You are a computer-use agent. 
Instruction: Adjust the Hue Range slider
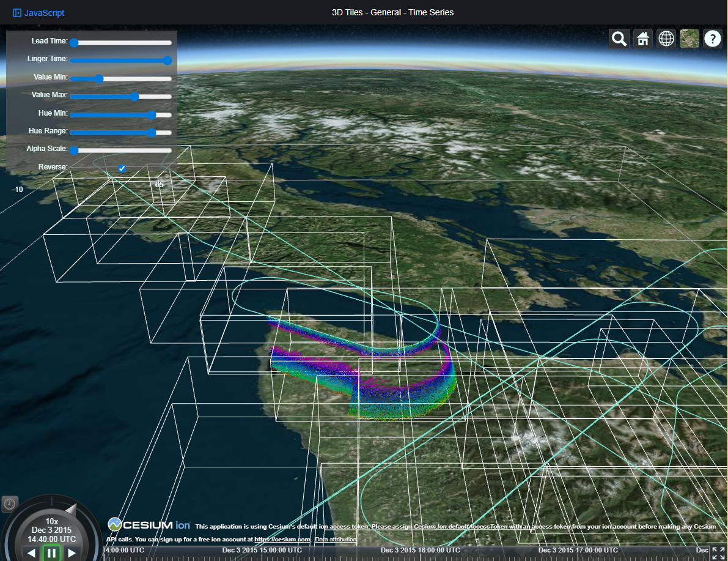tap(120, 133)
